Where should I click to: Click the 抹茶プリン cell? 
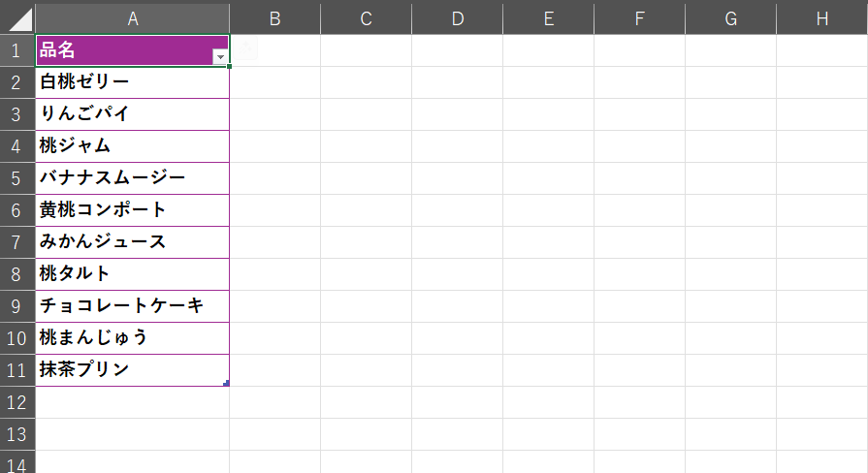pos(132,370)
